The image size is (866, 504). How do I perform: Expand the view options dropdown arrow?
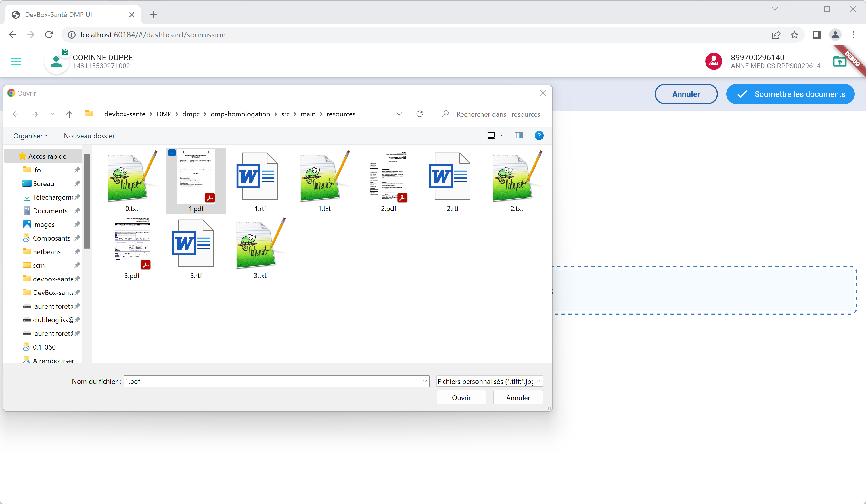(501, 135)
